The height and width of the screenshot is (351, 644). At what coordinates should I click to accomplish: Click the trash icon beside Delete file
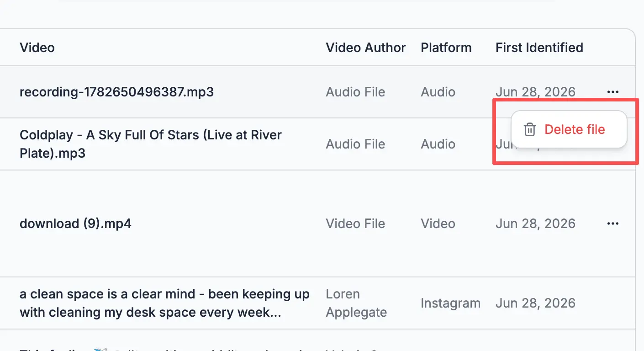coord(530,129)
